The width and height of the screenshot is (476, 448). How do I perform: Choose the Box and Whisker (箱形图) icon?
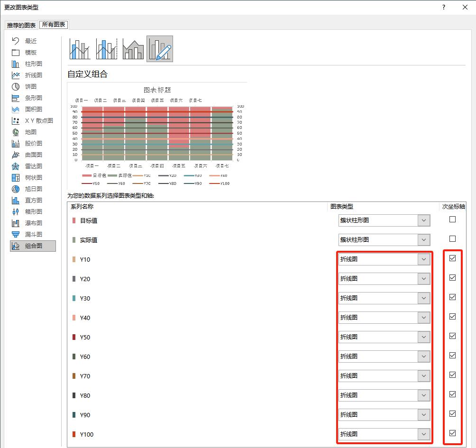pos(16,212)
